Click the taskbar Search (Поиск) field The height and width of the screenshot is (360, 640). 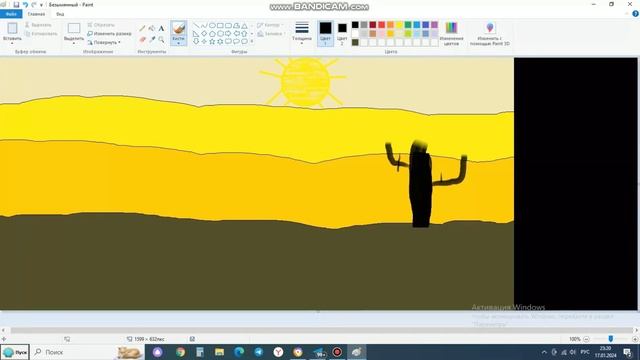coord(88,352)
